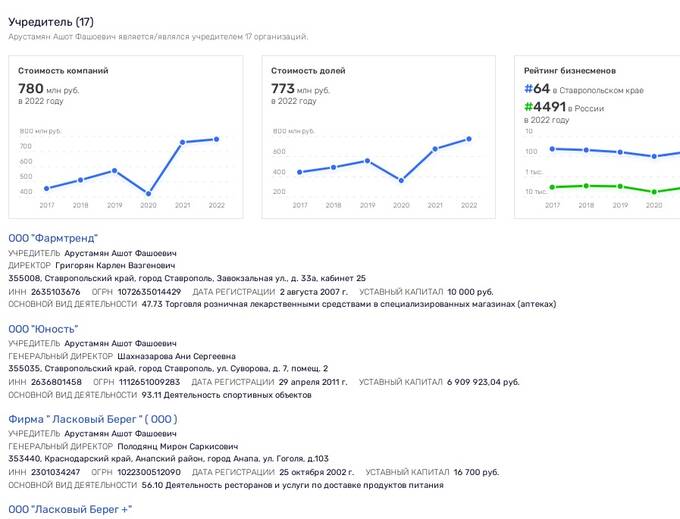Click 2017 blue point on Рейтинг бизнесменов chart
This screenshot has width=680, height=519.
coord(552,149)
